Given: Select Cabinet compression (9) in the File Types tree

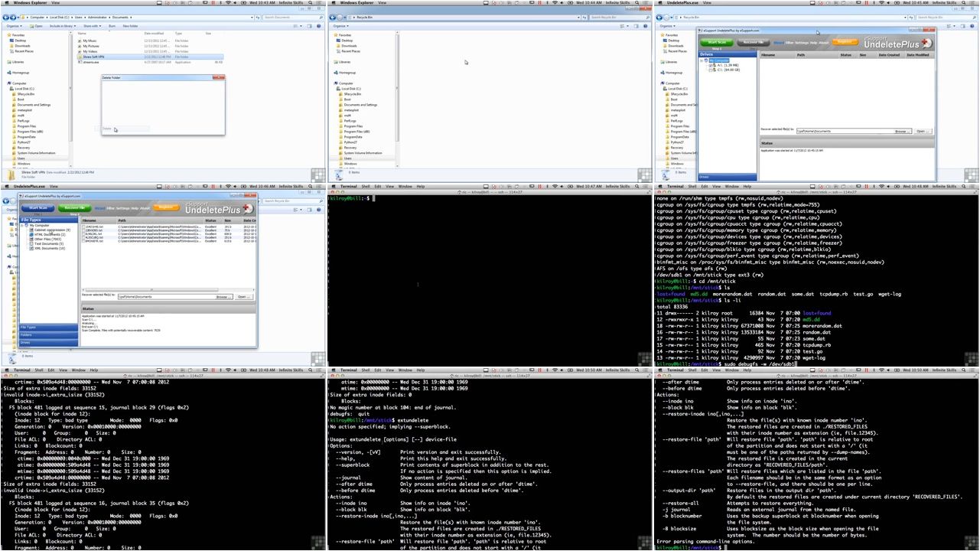Looking at the screenshot, I should [x=50, y=230].
